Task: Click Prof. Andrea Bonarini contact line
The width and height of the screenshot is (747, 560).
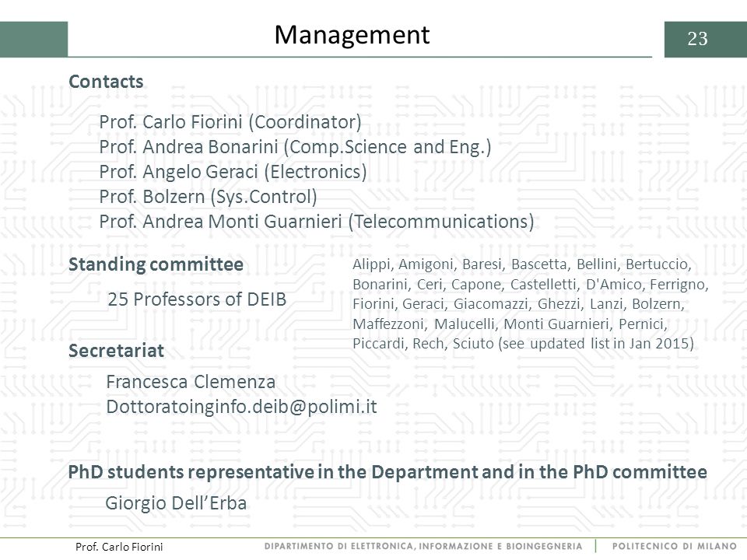Action: click(295, 147)
